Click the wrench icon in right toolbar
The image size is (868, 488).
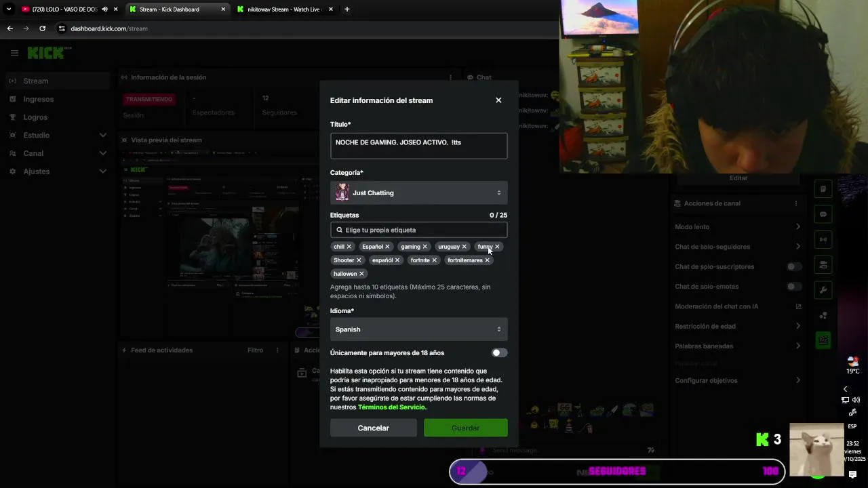coord(823,290)
